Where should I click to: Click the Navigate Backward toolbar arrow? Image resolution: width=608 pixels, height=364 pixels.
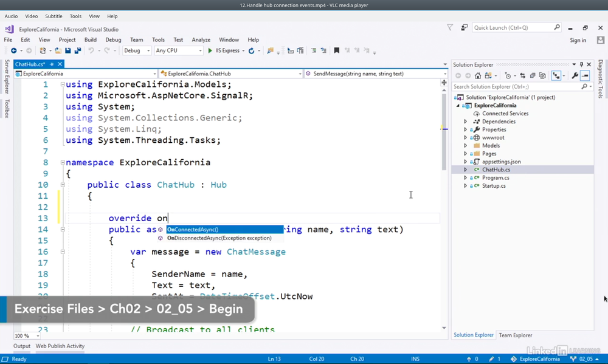tap(13, 51)
